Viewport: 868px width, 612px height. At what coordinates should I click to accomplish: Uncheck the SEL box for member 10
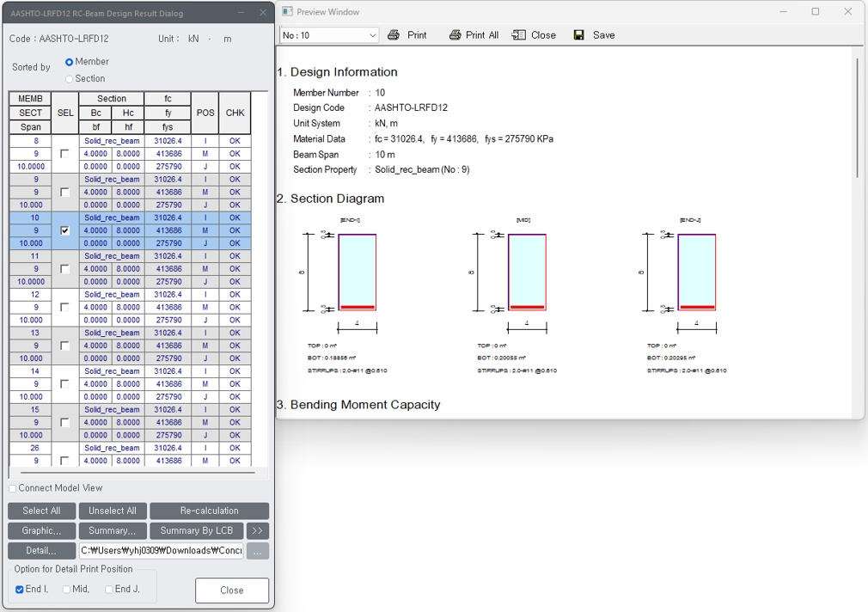(64, 230)
